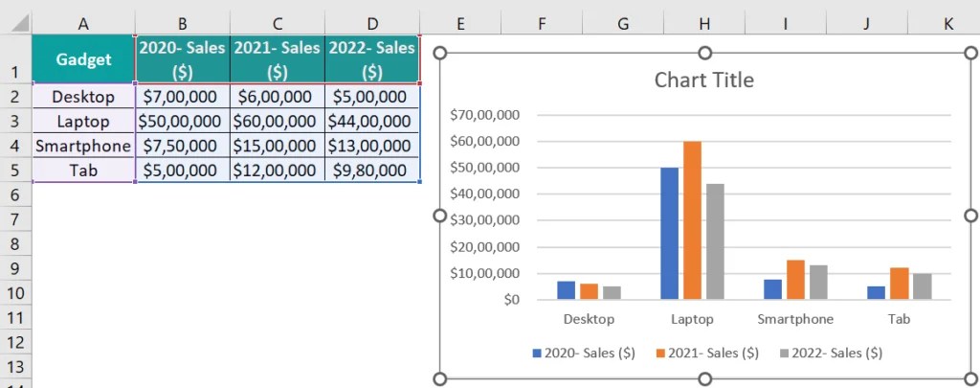980x388 pixels.
Task: Click the 2022- Sales ($) header cell
Action: [372, 58]
